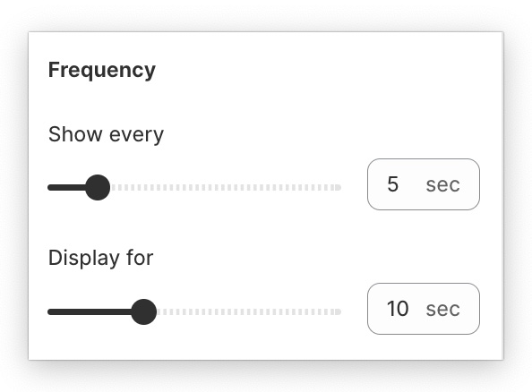Click the Show every slider handle
This screenshot has height=392, width=532.
coord(98,188)
